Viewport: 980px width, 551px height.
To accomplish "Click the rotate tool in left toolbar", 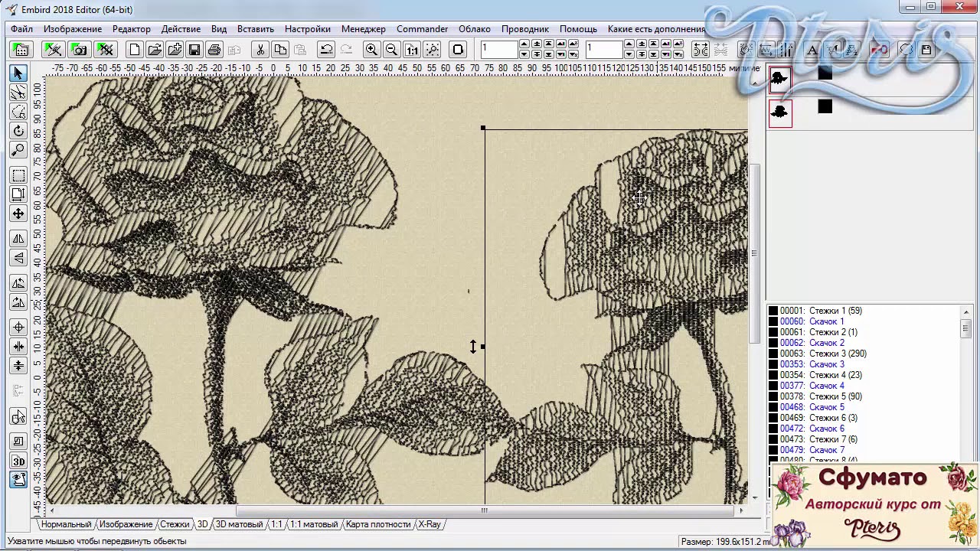I will tap(18, 131).
